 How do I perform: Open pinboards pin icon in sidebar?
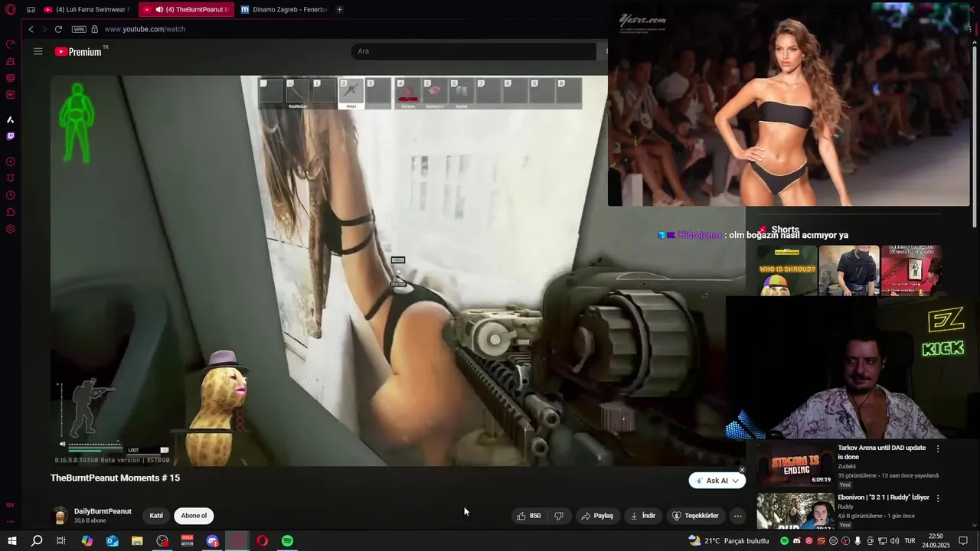(x=11, y=178)
